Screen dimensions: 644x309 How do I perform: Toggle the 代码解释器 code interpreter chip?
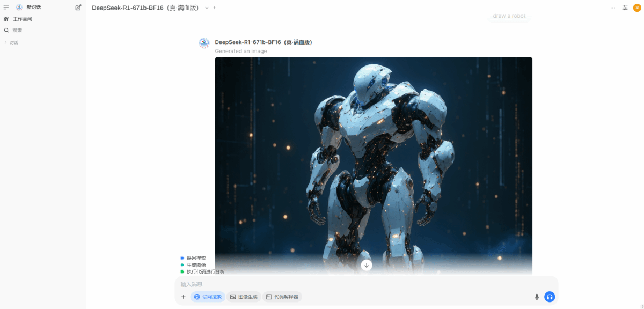tap(282, 297)
